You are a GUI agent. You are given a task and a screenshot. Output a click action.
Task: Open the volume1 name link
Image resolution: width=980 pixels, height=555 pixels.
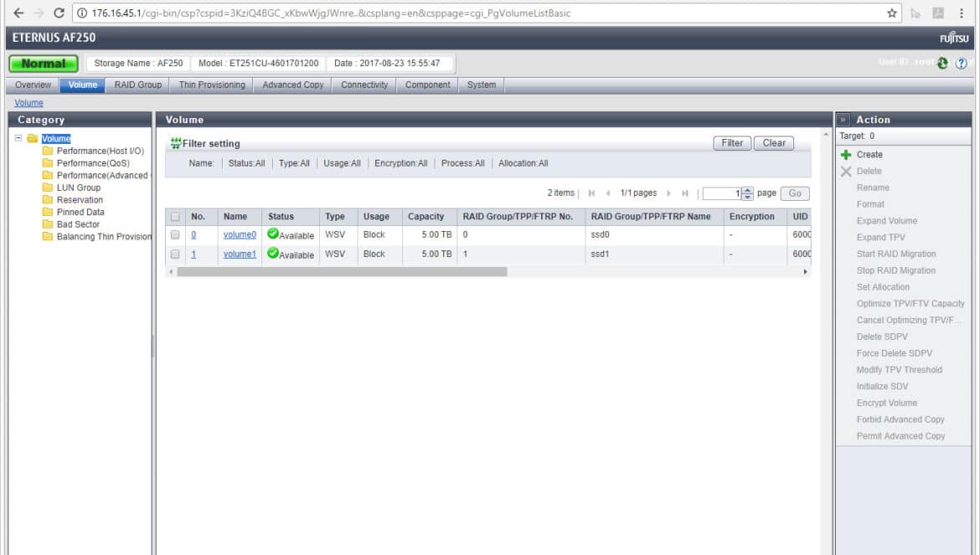click(240, 254)
